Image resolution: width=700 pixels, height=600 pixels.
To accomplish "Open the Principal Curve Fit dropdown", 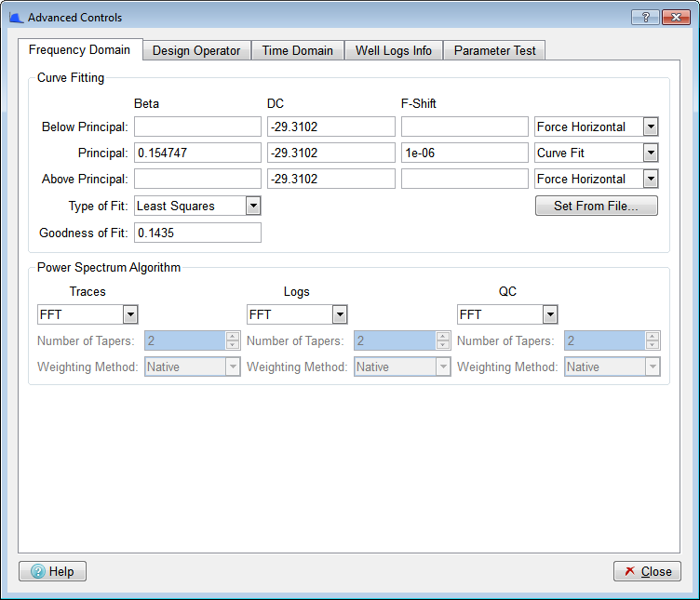I will point(597,153).
